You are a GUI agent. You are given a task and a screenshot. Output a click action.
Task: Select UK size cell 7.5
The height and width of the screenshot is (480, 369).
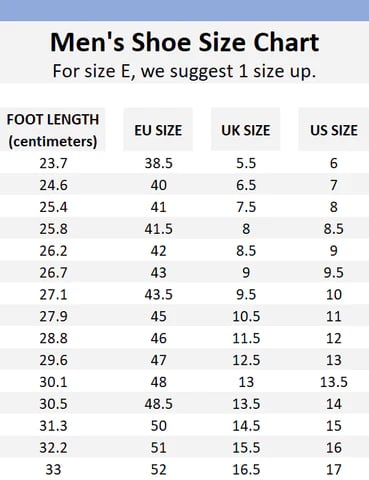pos(246,207)
